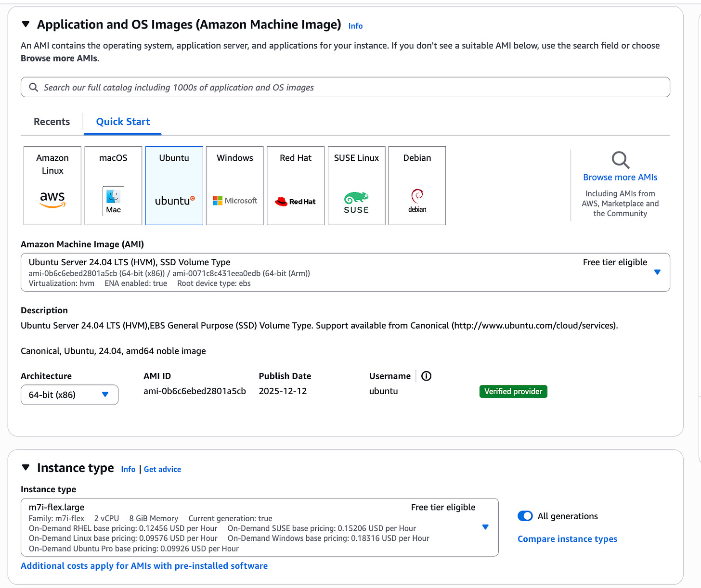
Task: Click the search magnifier icon in AMI search
Action: (33, 87)
